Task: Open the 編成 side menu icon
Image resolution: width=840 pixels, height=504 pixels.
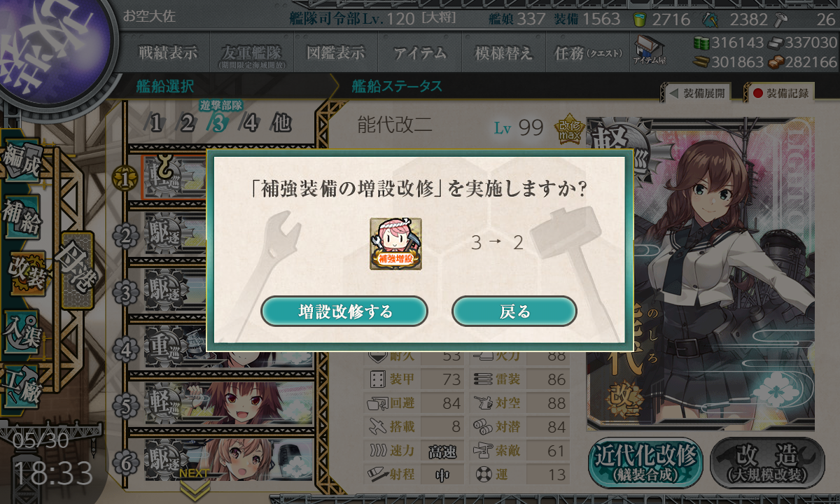Action: tap(21, 162)
